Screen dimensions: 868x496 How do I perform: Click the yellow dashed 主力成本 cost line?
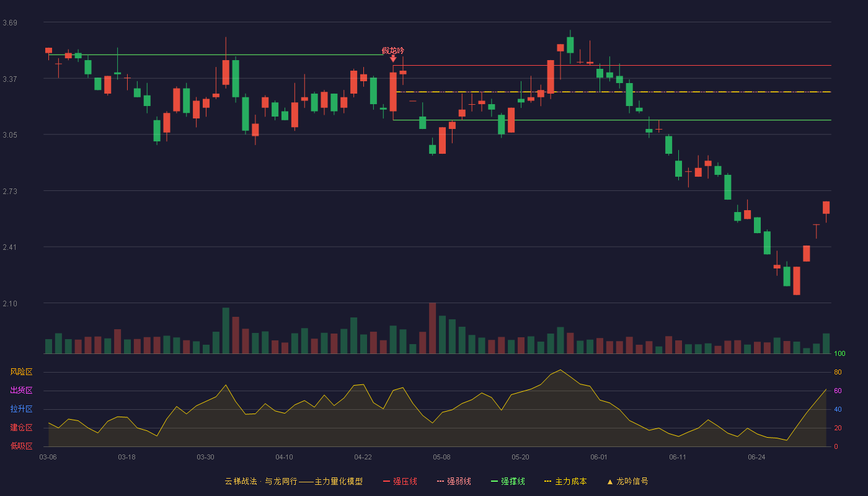[613, 92]
